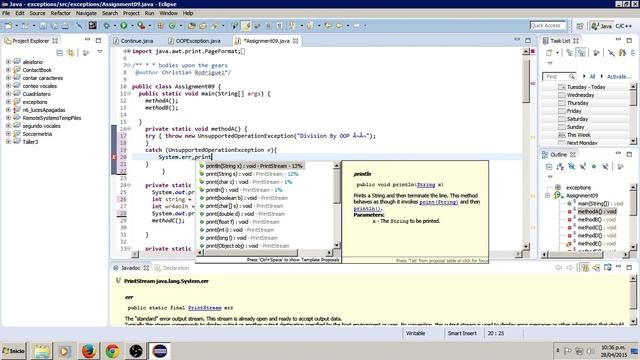Image resolution: width=640 pixels, height=360 pixels.
Task: Collapse All in Project Explorer
Action: [x=60, y=53]
